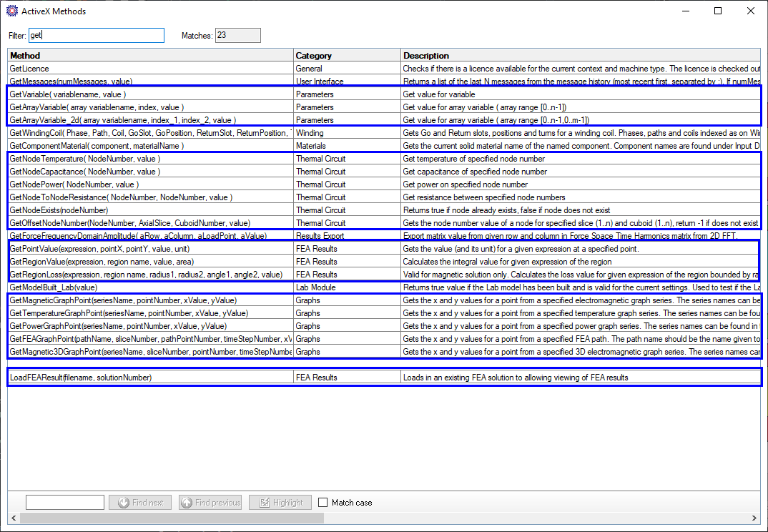Click the 'Lab Module' category cell

(x=348, y=287)
